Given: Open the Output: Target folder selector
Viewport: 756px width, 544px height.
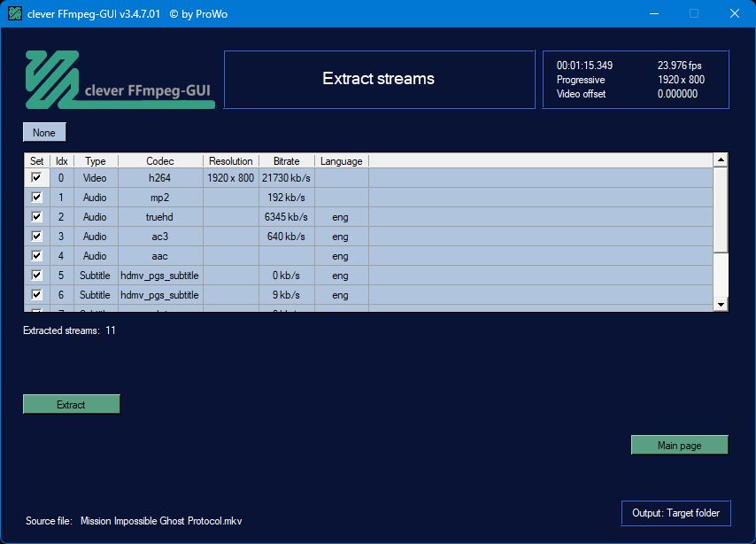Looking at the screenshot, I should pyautogui.click(x=676, y=513).
